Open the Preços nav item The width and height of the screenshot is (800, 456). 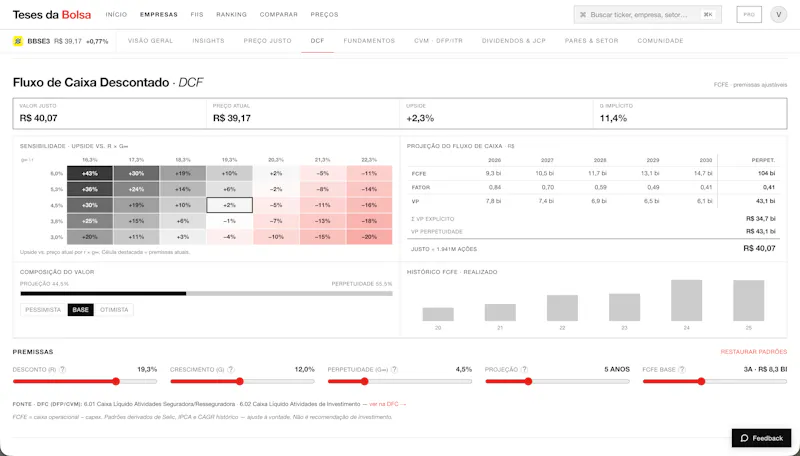pos(324,15)
